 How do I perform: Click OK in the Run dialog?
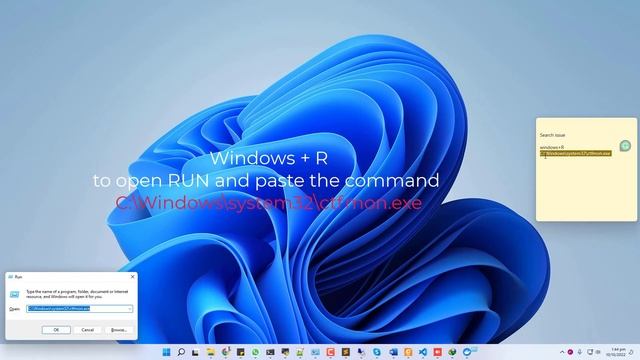pos(56,330)
